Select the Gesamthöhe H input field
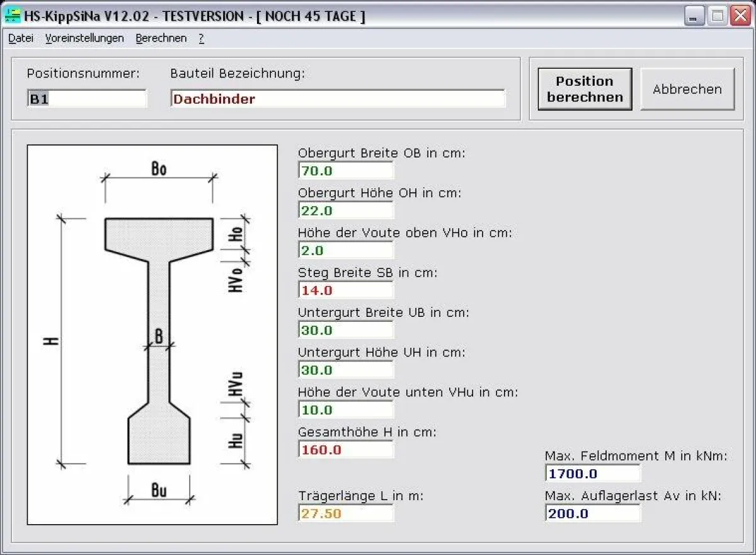This screenshot has width=756, height=555. click(x=346, y=450)
